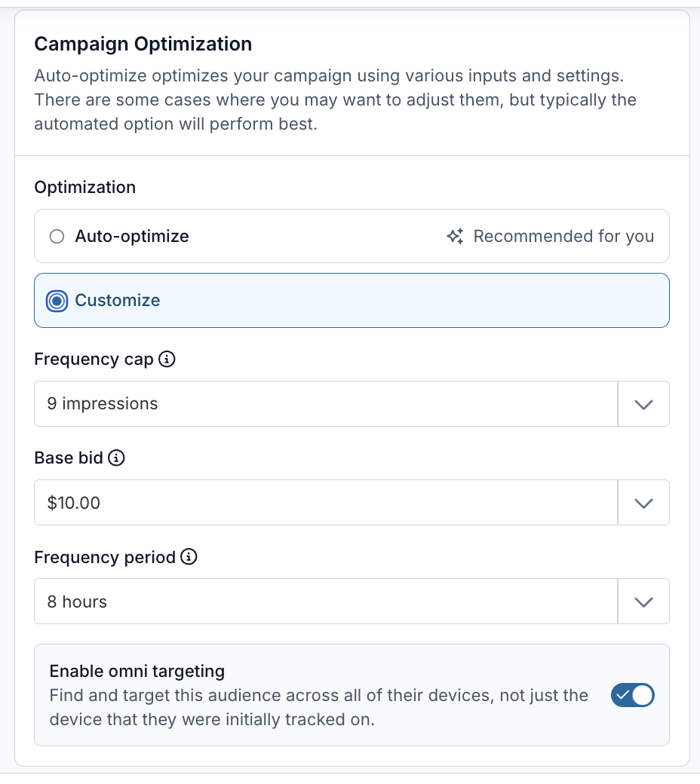Select the Auto-optimize radio button
700x784 pixels.
(57, 237)
